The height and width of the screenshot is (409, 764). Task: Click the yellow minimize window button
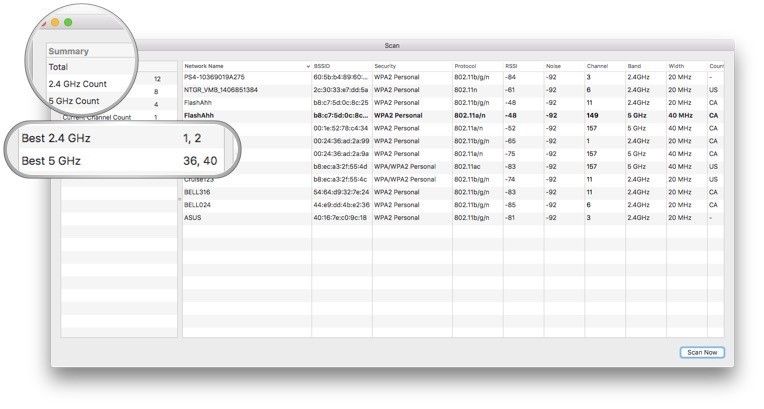[x=54, y=21]
